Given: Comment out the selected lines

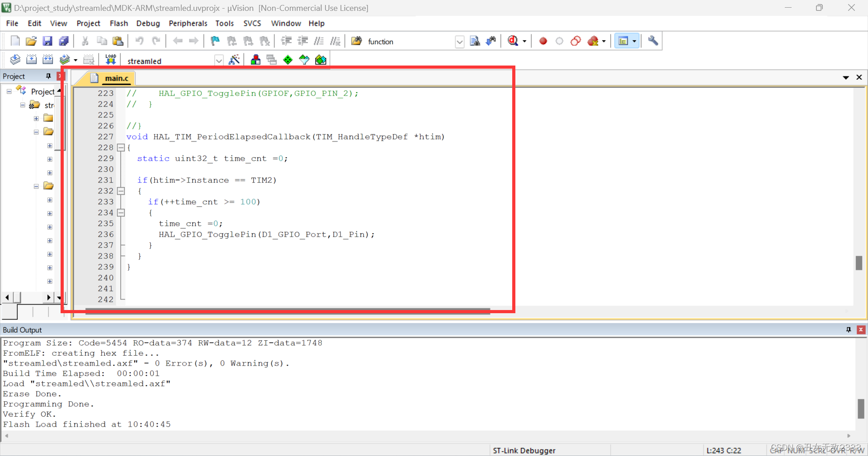Looking at the screenshot, I should coord(319,41).
